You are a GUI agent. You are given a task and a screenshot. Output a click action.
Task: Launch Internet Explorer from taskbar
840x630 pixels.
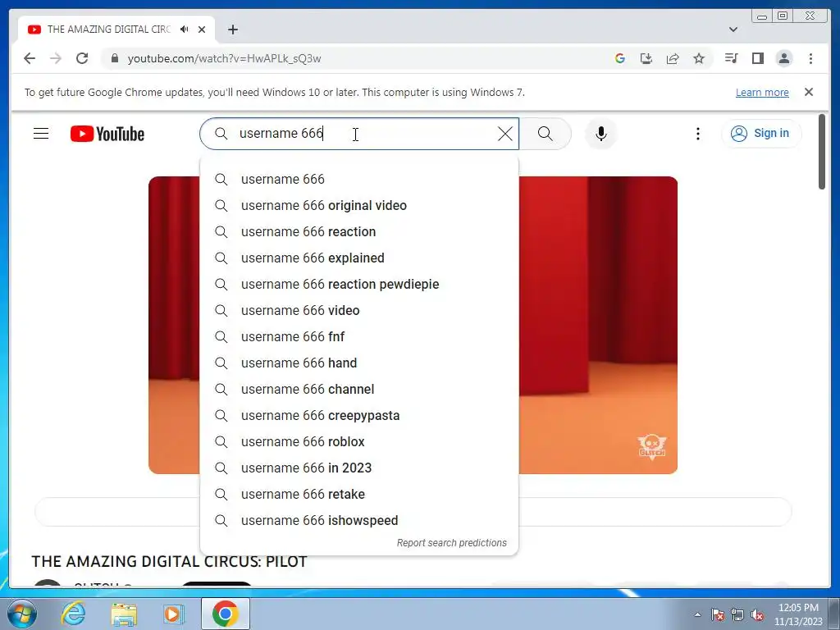tap(73, 614)
